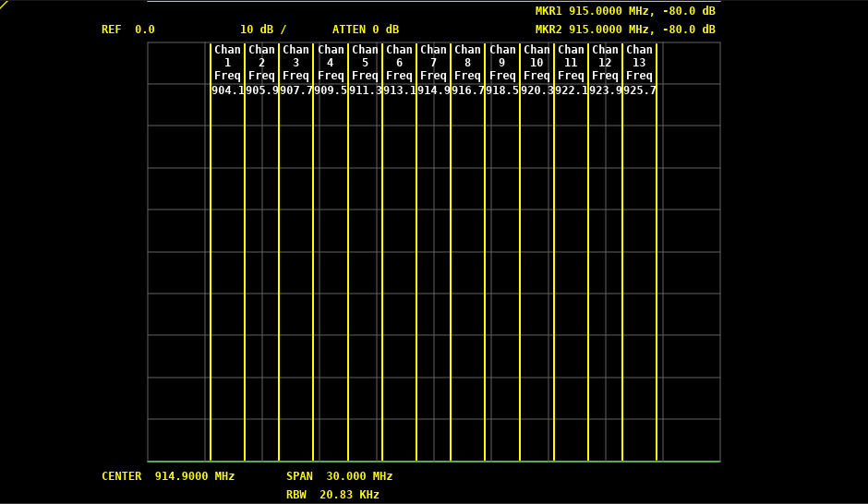Click the 904.1 channel frequency value

[x=227, y=90]
